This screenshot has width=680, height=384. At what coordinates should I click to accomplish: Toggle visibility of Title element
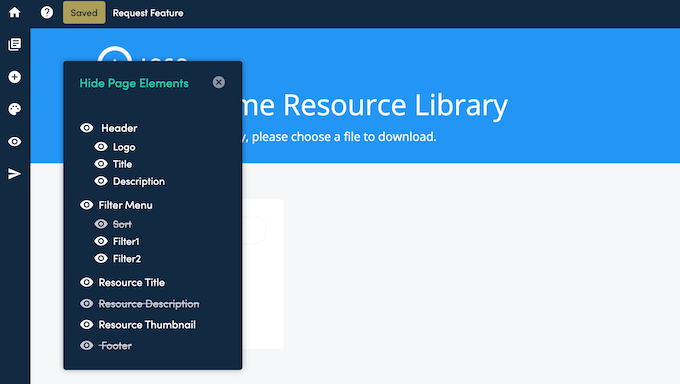pyautogui.click(x=101, y=164)
